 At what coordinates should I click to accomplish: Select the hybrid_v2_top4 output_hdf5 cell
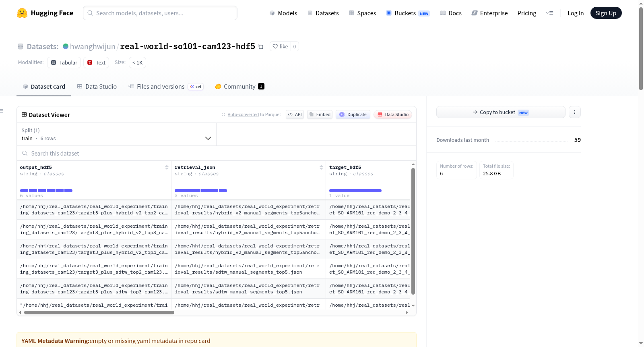94,249
